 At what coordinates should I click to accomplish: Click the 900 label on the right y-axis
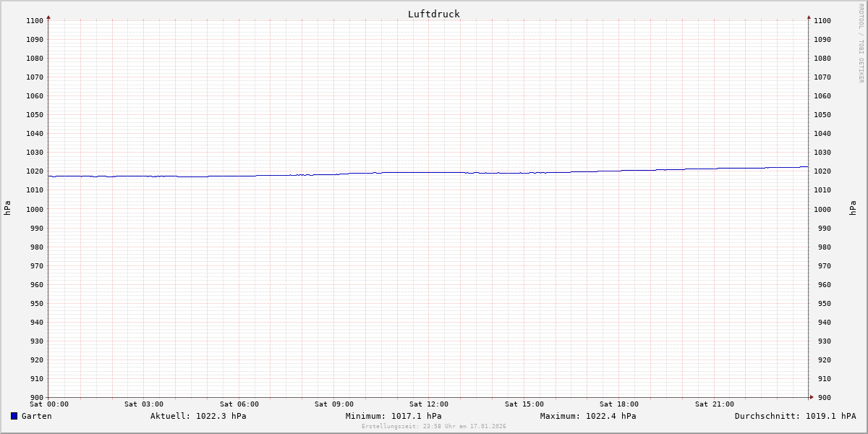[822, 397]
